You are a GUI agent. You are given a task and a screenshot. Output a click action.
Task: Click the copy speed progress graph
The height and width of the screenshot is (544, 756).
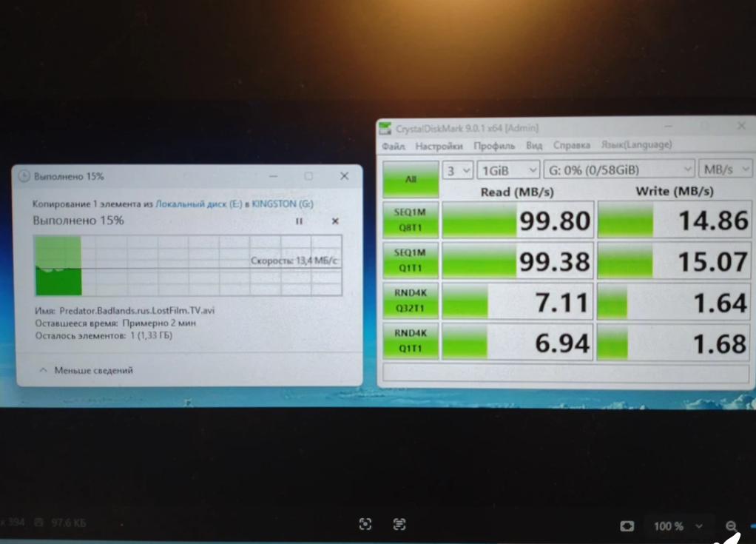pos(188,265)
